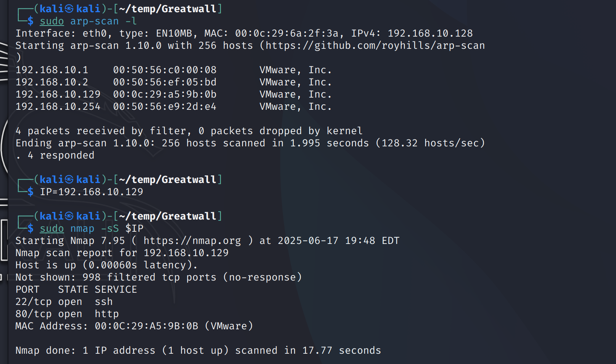Click the underlined sudo in arp-scan command

coord(52,21)
